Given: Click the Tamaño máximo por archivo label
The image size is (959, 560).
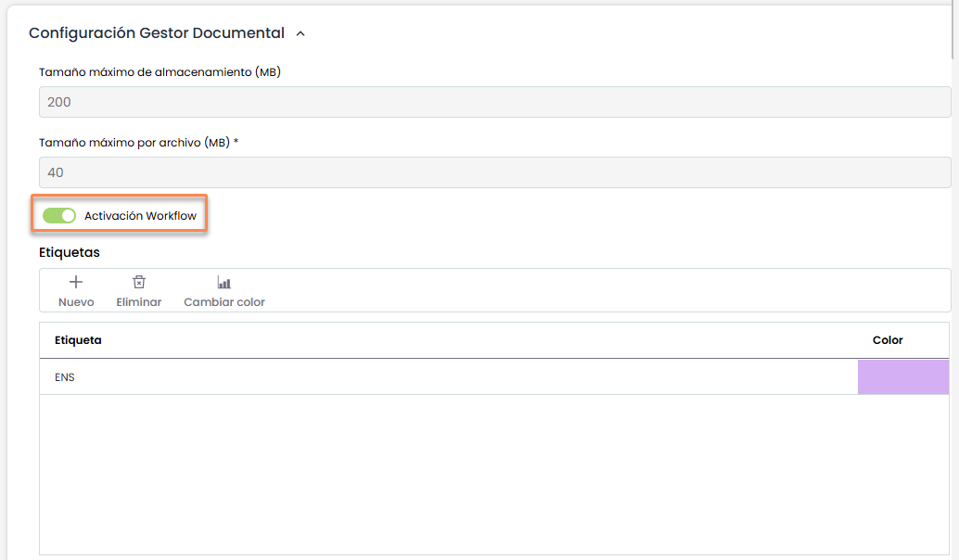Looking at the screenshot, I should point(139,143).
